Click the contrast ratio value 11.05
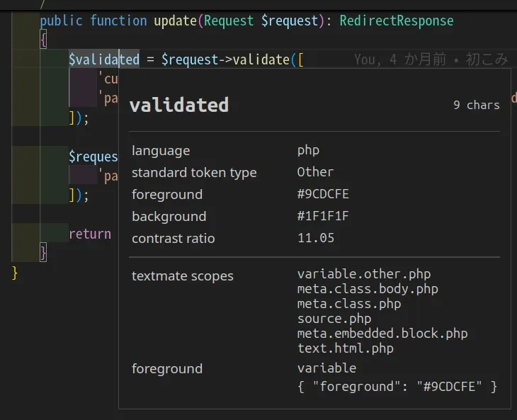This screenshot has height=420, width=517. click(x=316, y=238)
